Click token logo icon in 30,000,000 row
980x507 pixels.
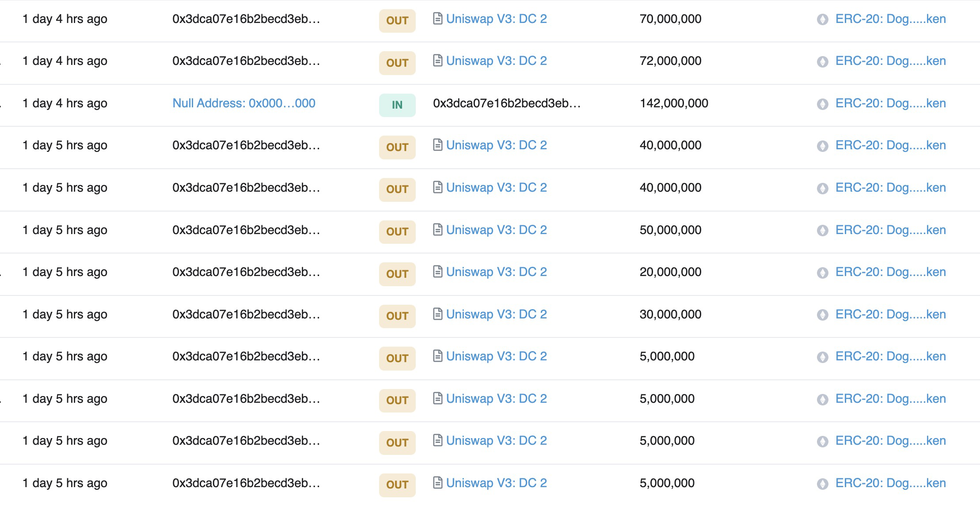822,315
